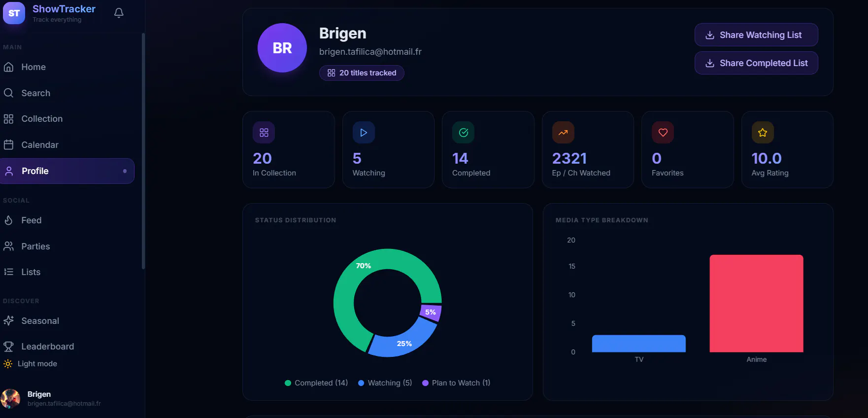Go to Home page
The width and height of the screenshot is (868, 418).
[x=67, y=67]
